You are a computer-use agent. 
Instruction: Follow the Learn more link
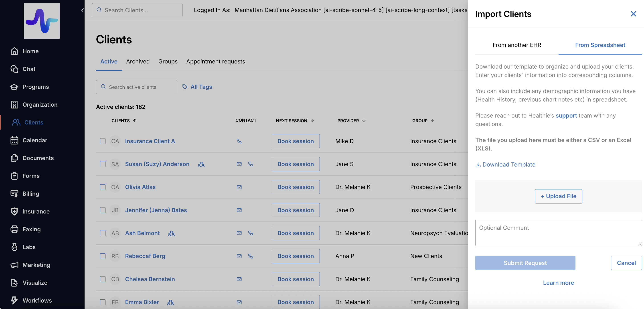(558, 283)
